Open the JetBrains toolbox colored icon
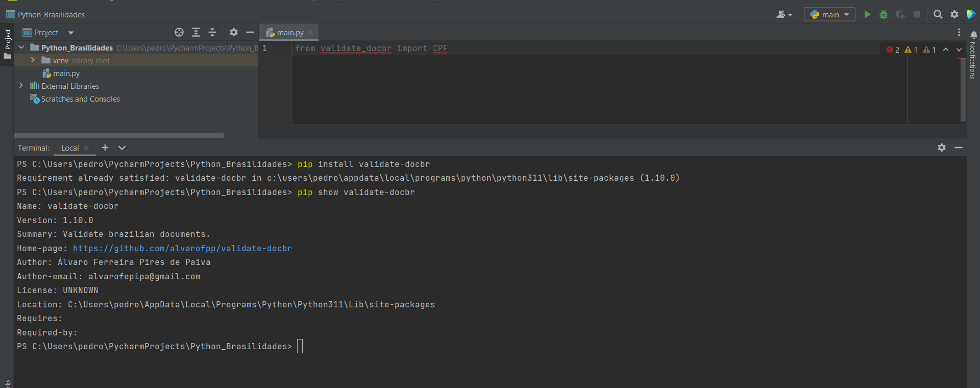The image size is (980, 388). [x=971, y=14]
